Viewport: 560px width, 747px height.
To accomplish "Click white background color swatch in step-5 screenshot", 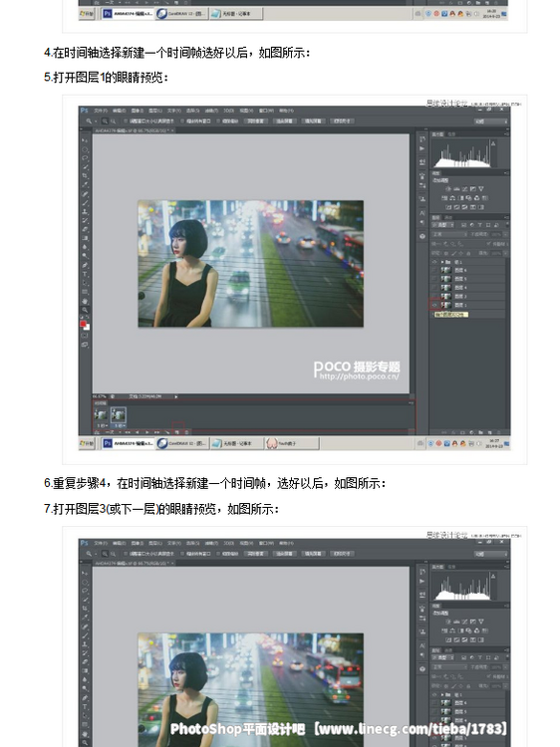I will pos(88,328).
